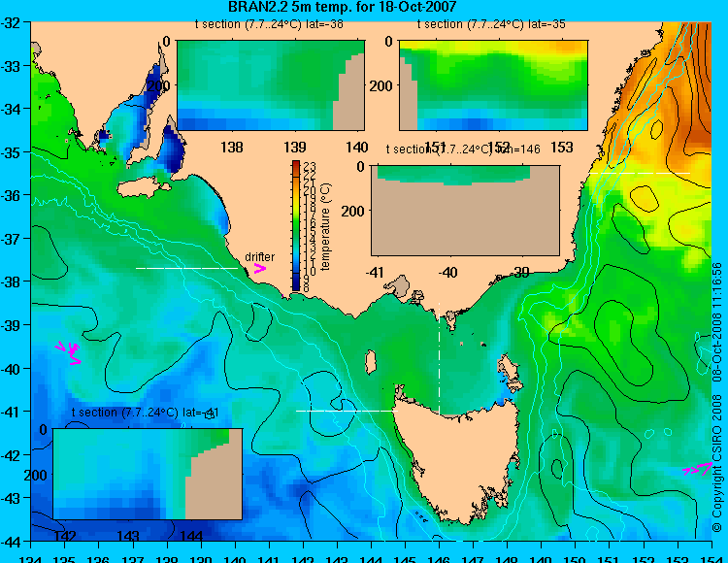
Task: Click the pink drifter arrows near 154°E
Action: [x=697, y=469]
